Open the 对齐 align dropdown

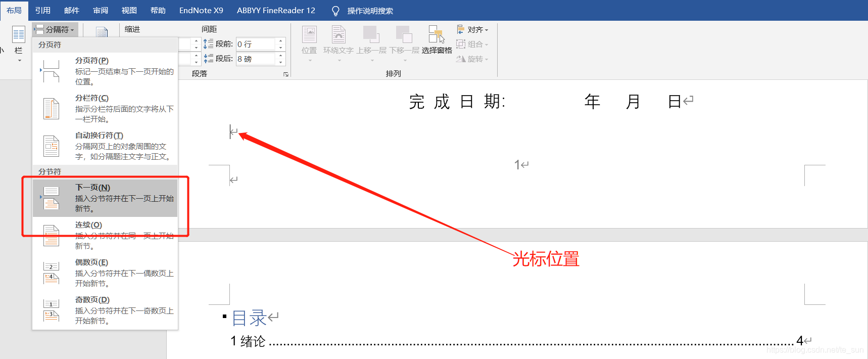point(472,30)
